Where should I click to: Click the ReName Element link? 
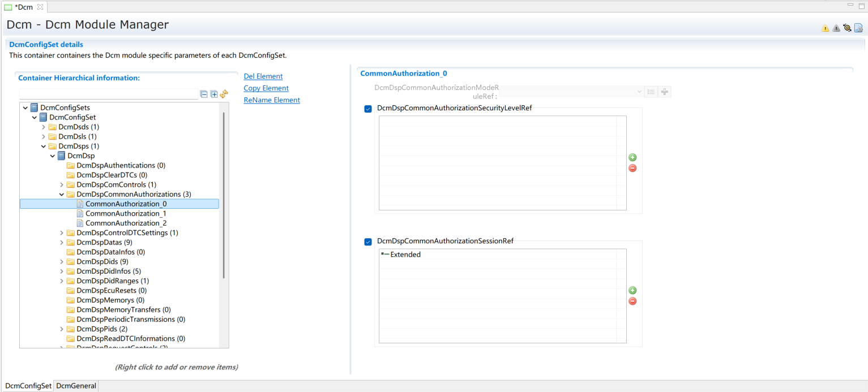pyautogui.click(x=271, y=100)
